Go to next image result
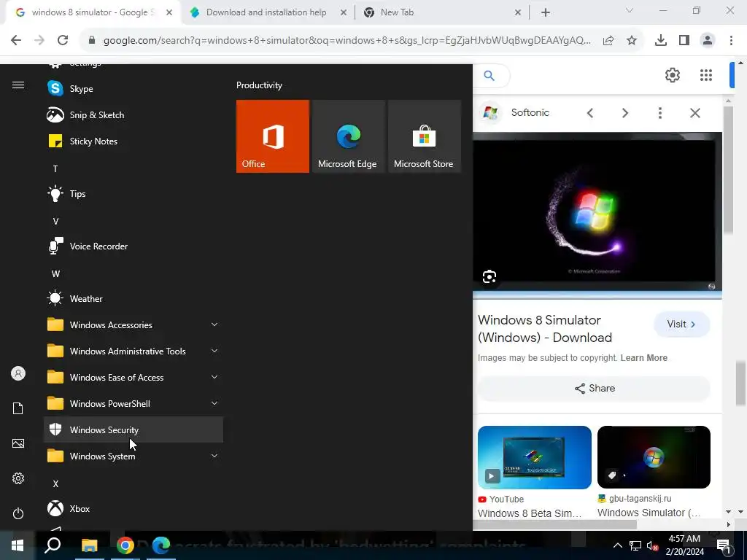 [x=625, y=113]
